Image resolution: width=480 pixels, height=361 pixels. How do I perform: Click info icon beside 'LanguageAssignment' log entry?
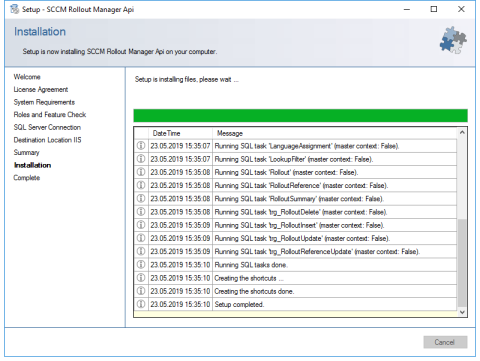pyautogui.click(x=141, y=146)
